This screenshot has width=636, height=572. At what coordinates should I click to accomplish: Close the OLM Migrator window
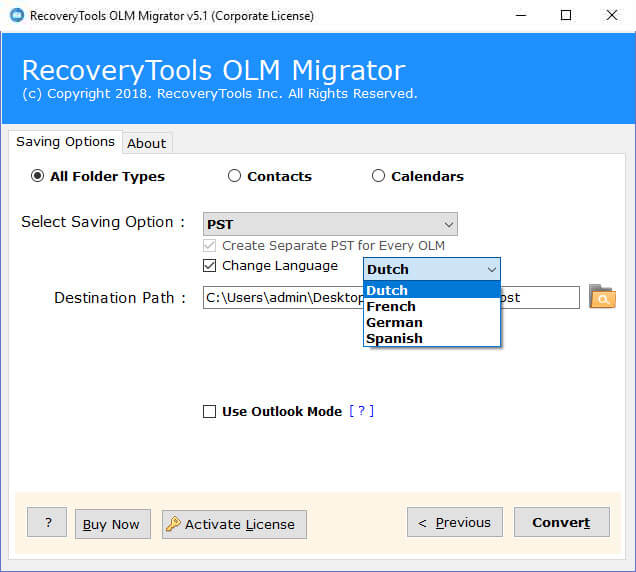click(x=612, y=15)
